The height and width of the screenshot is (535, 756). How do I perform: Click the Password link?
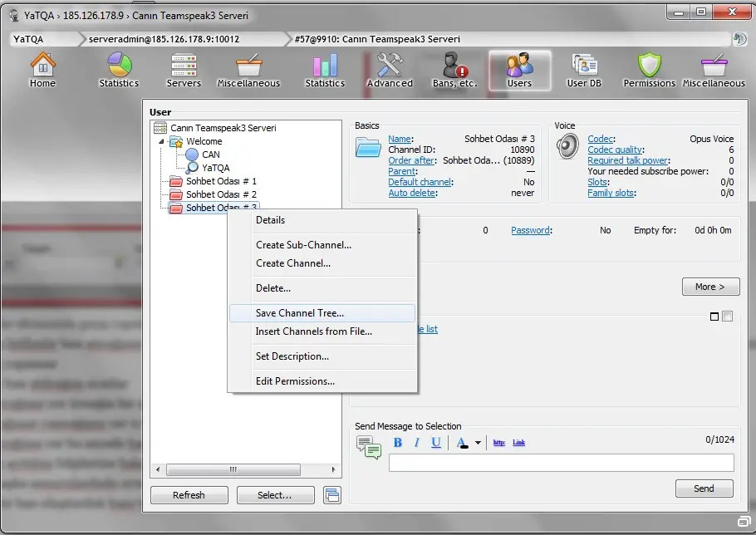530,231
